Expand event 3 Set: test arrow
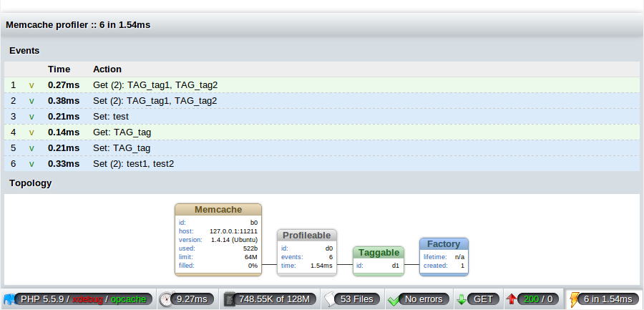644x310 pixels. point(31,117)
